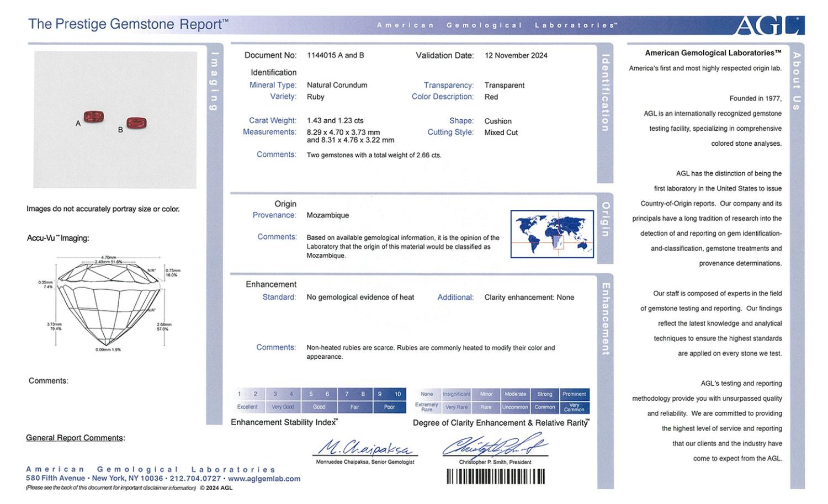Click the Minor clarity enhancement cell
Viewport: 828px width, 504px height.
(x=486, y=394)
